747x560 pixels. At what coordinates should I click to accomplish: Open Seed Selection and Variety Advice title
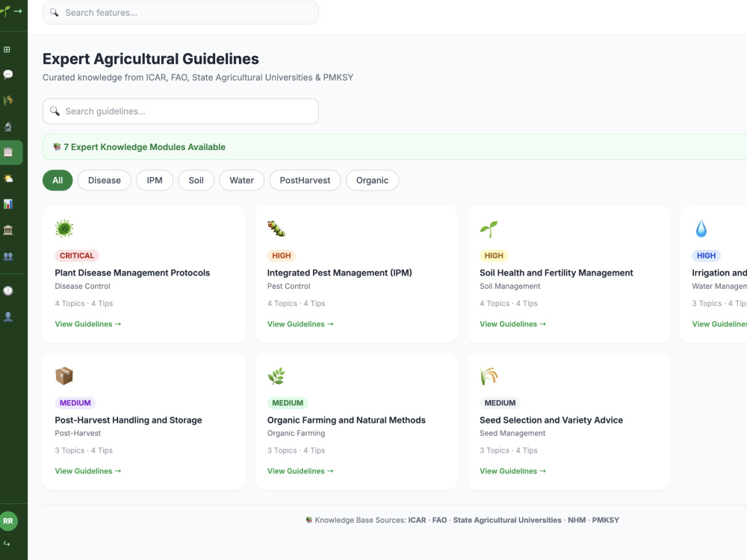[551, 420]
